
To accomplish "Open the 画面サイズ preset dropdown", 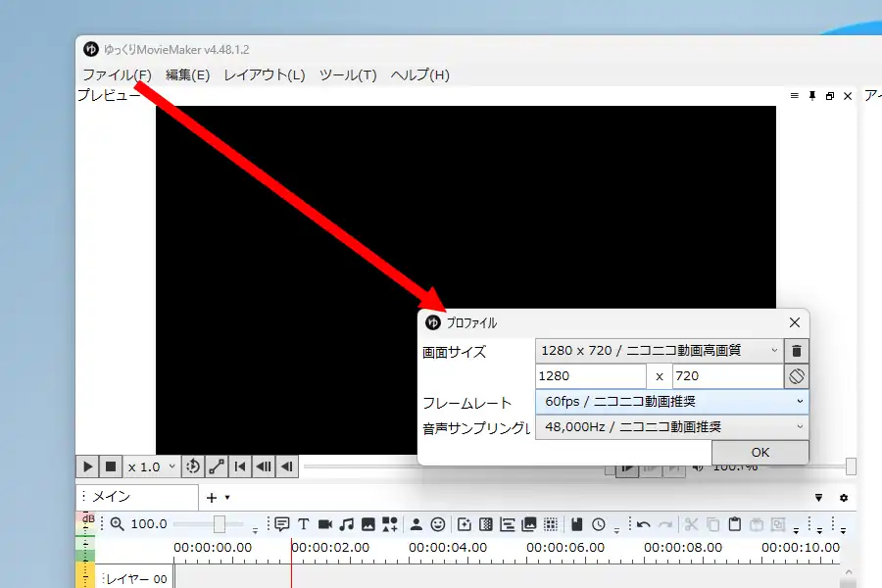I will 660,351.
